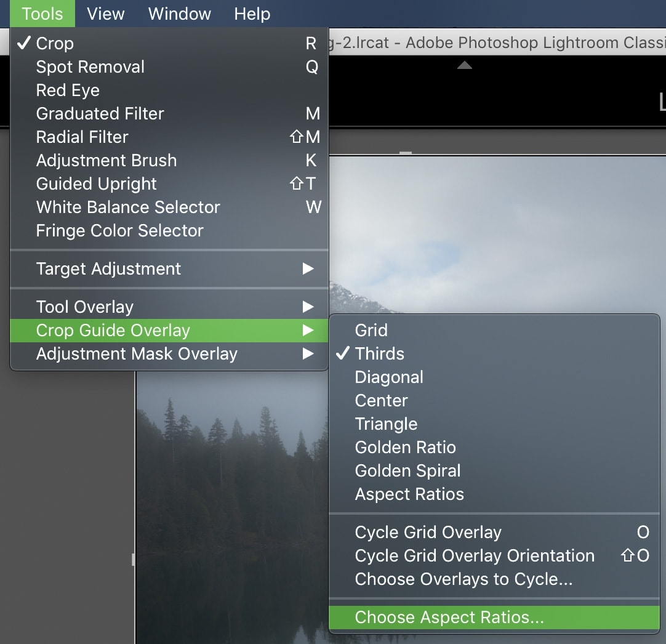Image resolution: width=666 pixels, height=644 pixels.
Task: Pick the White Balance Selector
Action: [169, 207]
